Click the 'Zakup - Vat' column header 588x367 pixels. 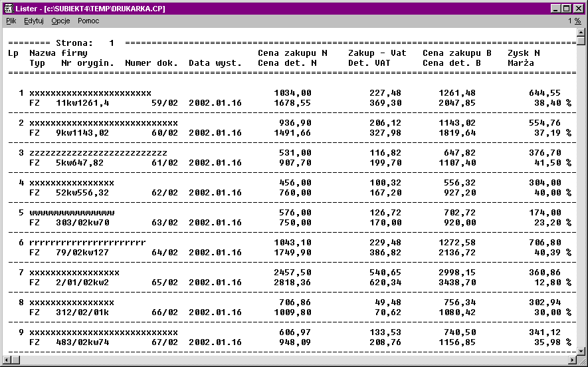pyautogui.click(x=377, y=53)
